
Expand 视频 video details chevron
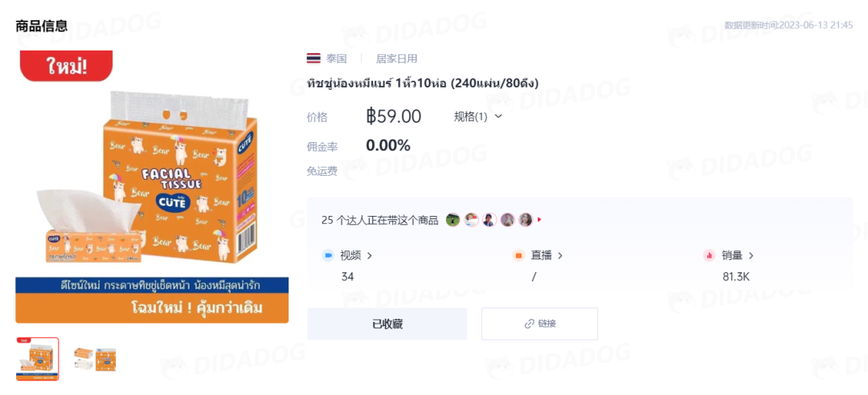click(370, 255)
